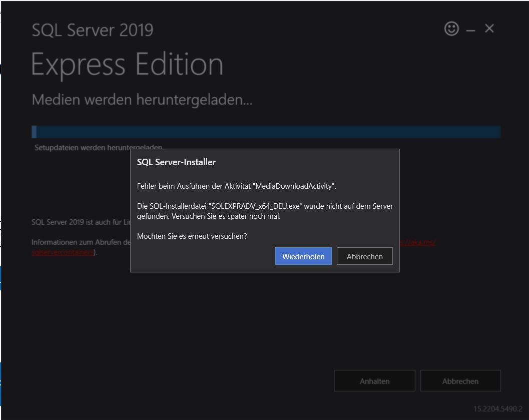The image size is (529, 420).
Task: Click the 'Medien werden heruntergeladen...' heading
Action: click(142, 100)
